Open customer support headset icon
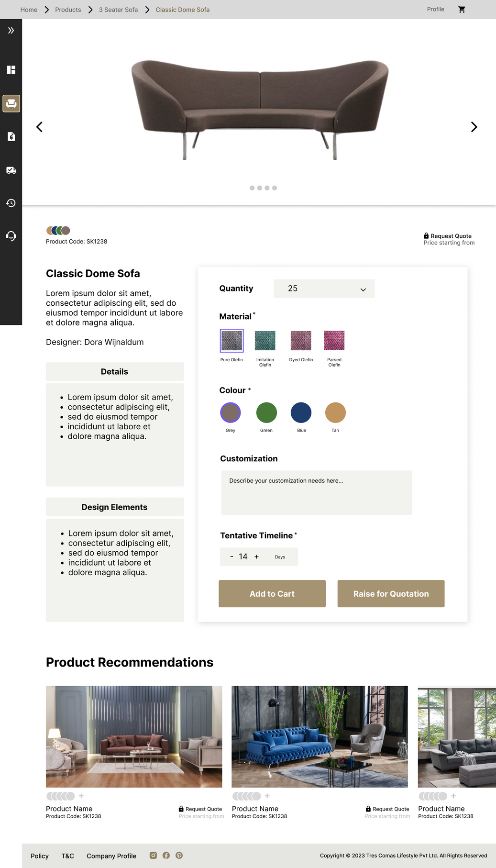The width and height of the screenshot is (496, 868). click(x=11, y=236)
